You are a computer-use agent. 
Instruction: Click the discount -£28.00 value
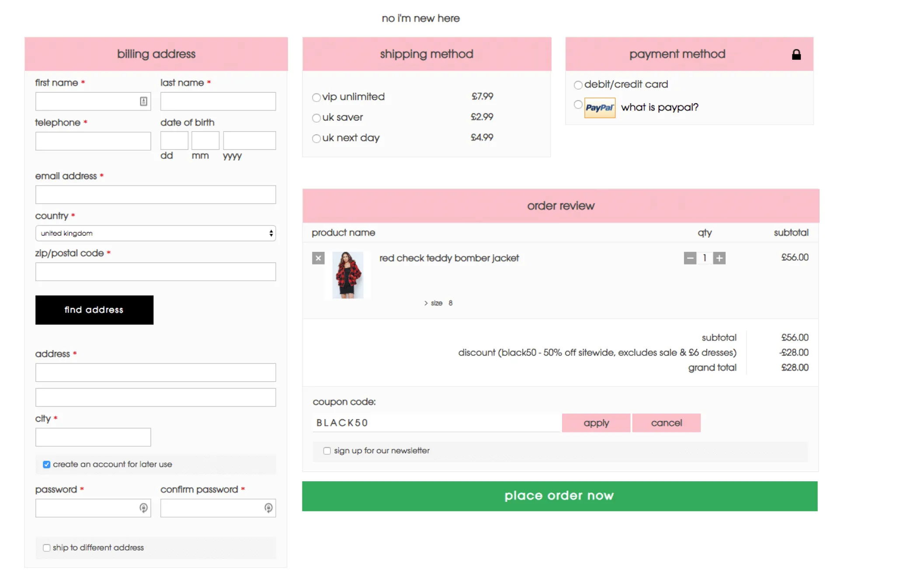pyautogui.click(x=794, y=353)
